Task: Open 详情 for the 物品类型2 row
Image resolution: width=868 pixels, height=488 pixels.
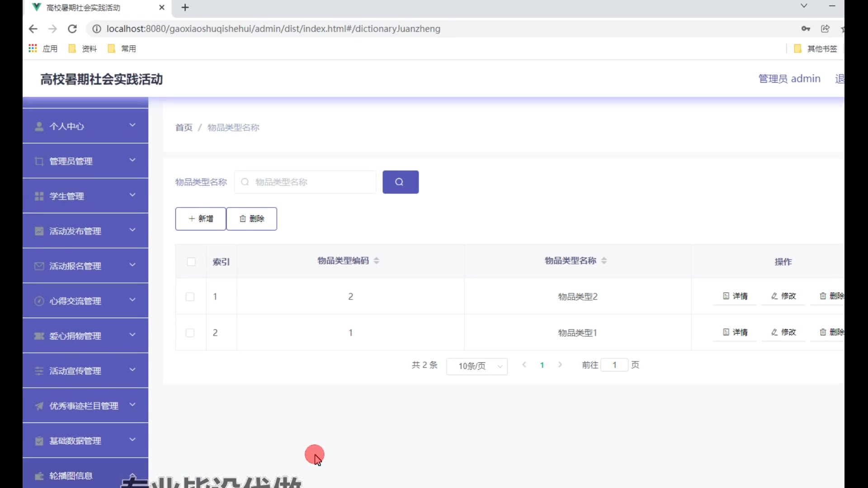Action: [735, 296]
